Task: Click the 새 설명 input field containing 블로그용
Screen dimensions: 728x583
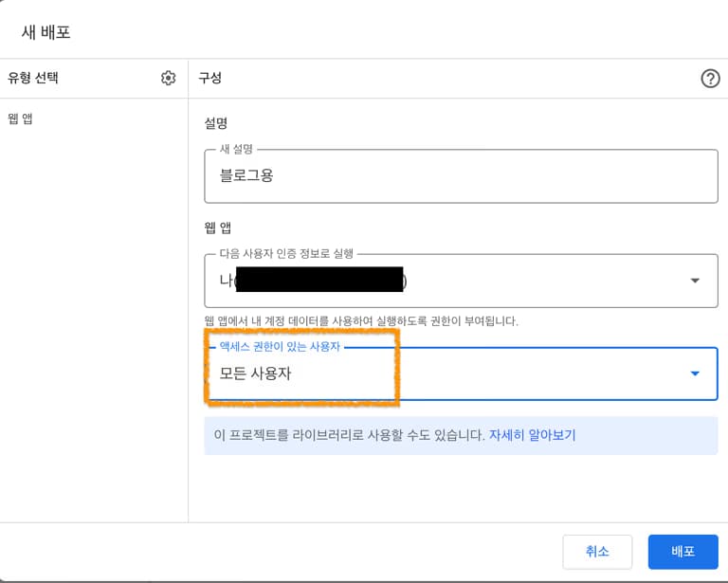Action: pyautogui.click(x=461, y=175)
